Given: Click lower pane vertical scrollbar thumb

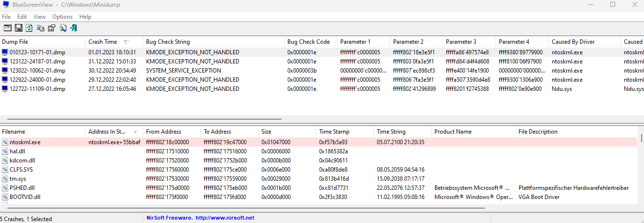Looking at the screenshot, I should click(x=641, y=138).
